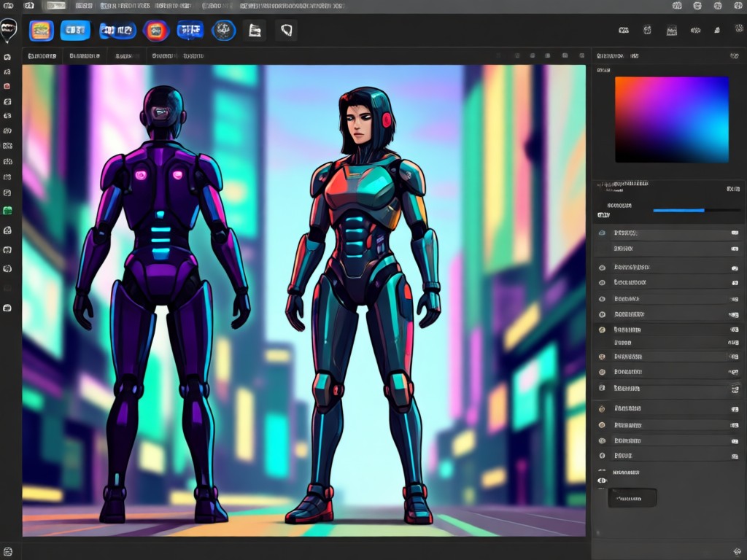This screenshot has height=560, width=747.
Task: Click the round orange-red icon in top toolbar
Action: click(x=156, y=31)
